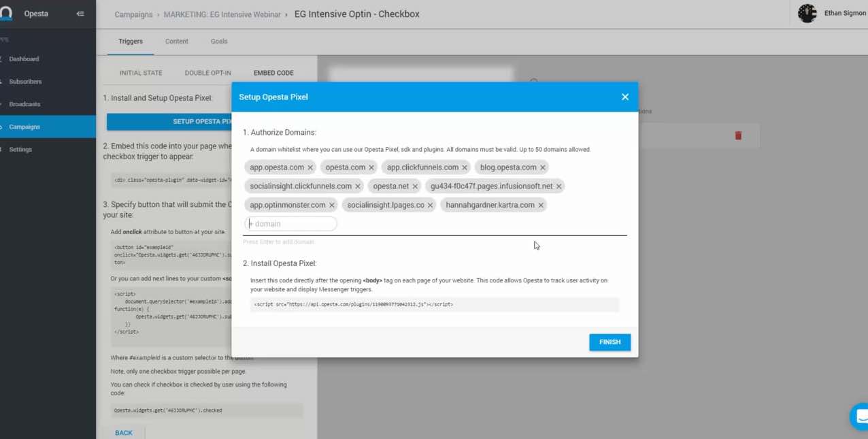This screenshot has height=439, width=868.
Task: Remove the app.opesta.com domain chip
Action: tap(310, 167)
